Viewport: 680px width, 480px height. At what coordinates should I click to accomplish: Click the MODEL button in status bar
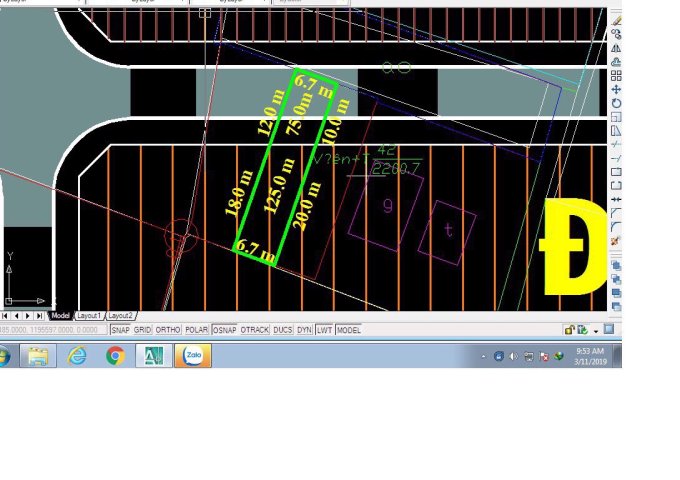coord(349,329)
